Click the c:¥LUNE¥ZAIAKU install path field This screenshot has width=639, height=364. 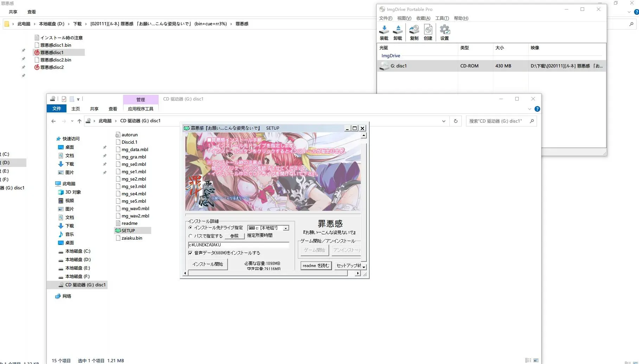click(239, 245)
